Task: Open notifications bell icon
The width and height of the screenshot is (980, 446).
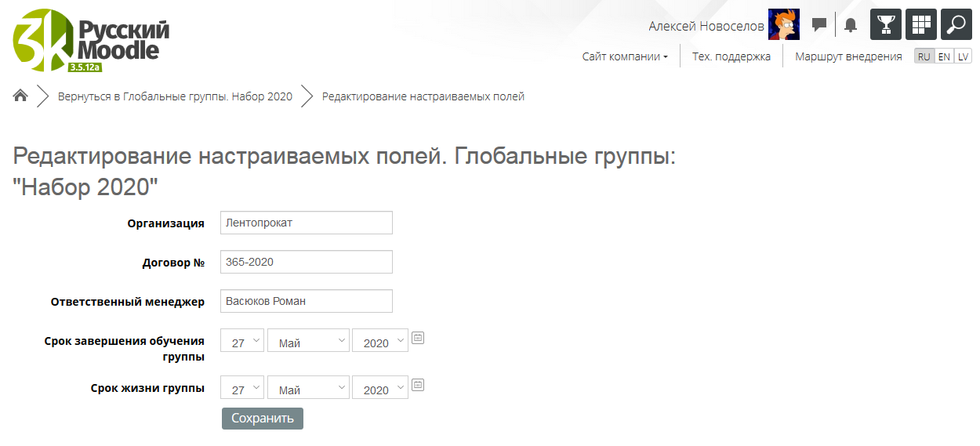Action: click(x=851, y=25)
